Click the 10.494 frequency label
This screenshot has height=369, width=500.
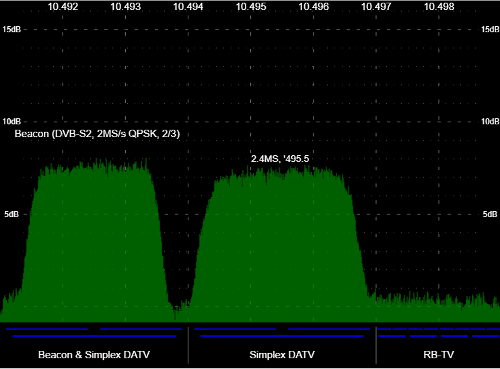pos(188,6)
